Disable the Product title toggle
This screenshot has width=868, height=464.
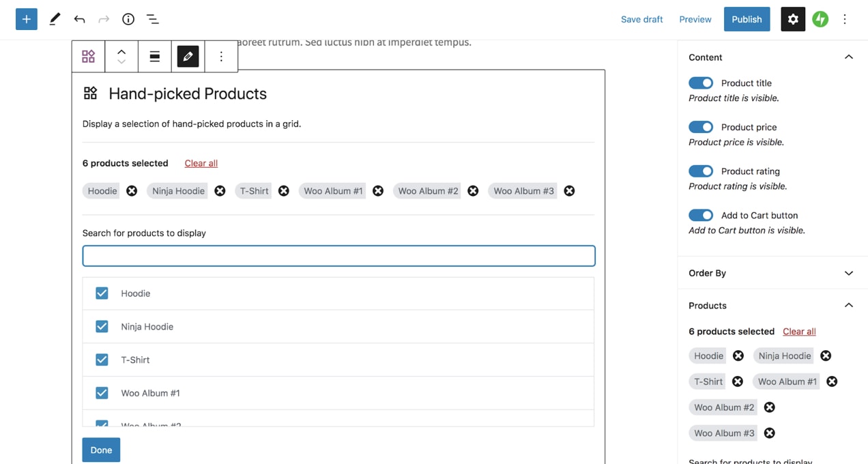[x=701, y=83]
